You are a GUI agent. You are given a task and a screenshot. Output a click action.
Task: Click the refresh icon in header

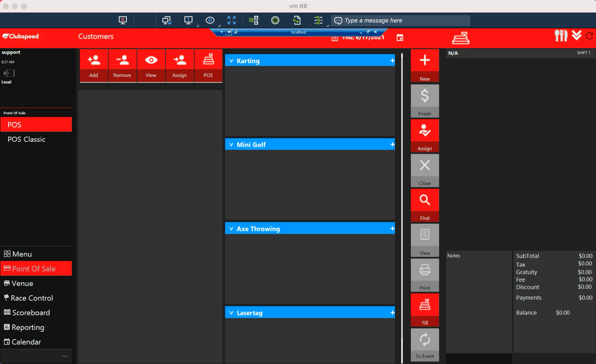(x=589, y=36)
